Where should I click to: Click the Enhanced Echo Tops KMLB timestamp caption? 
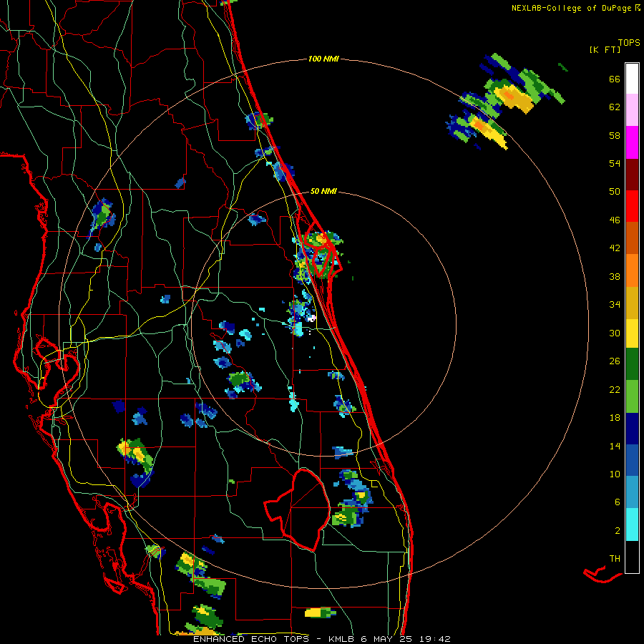click(322, 639)
